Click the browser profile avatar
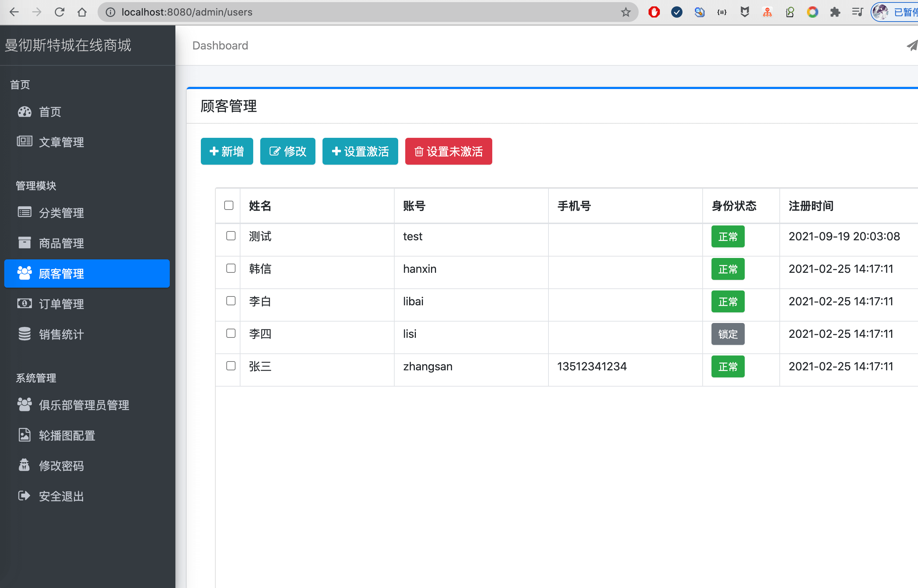The height and width of the screenshot is (588, 918). point(881,12)
